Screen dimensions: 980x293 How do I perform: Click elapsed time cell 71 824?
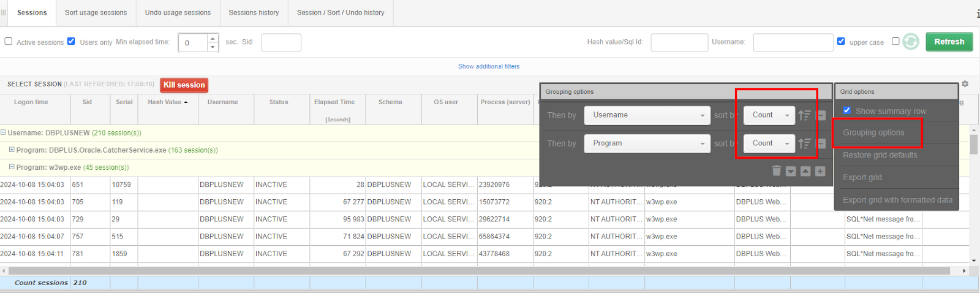[337, 237]
